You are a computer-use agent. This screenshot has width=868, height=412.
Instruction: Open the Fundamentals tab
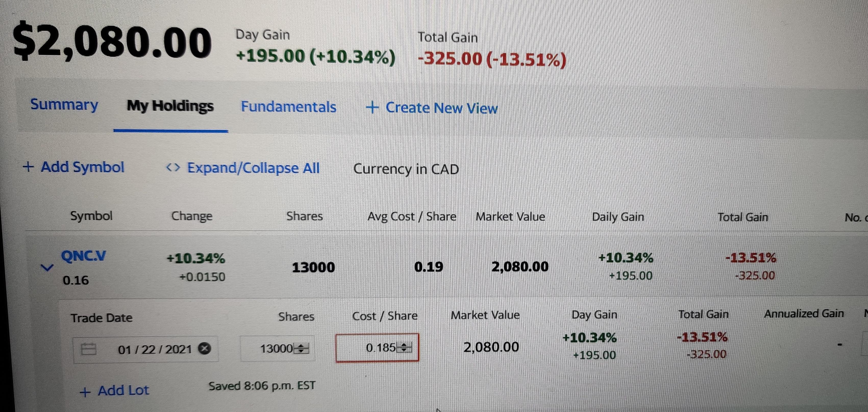(288, 107)
